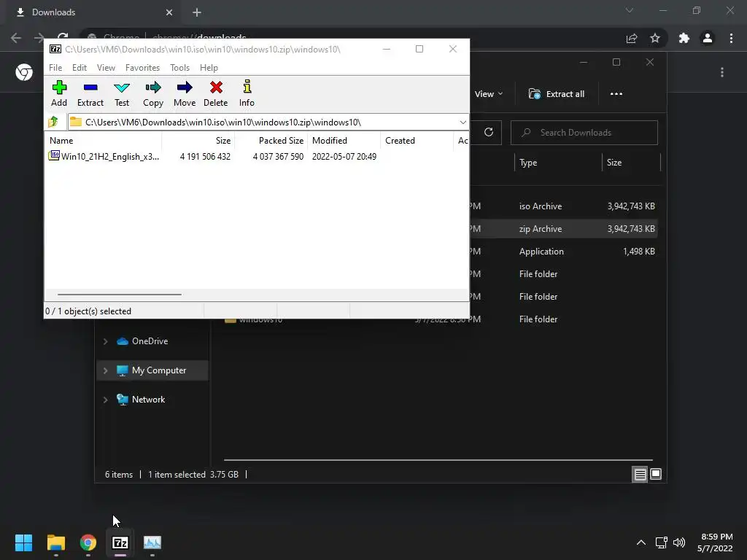Click the refresh icon in File Explorer
Image resolution: width=747 pixels, height=560 pixels.
pos(488,133)
